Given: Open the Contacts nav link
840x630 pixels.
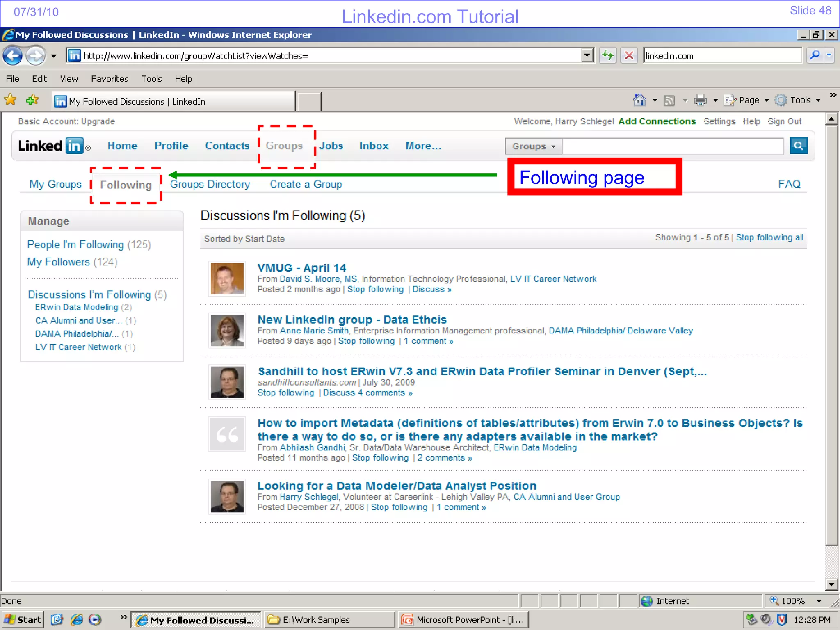Looking at the screenshot, I should [x=227, y=146].
